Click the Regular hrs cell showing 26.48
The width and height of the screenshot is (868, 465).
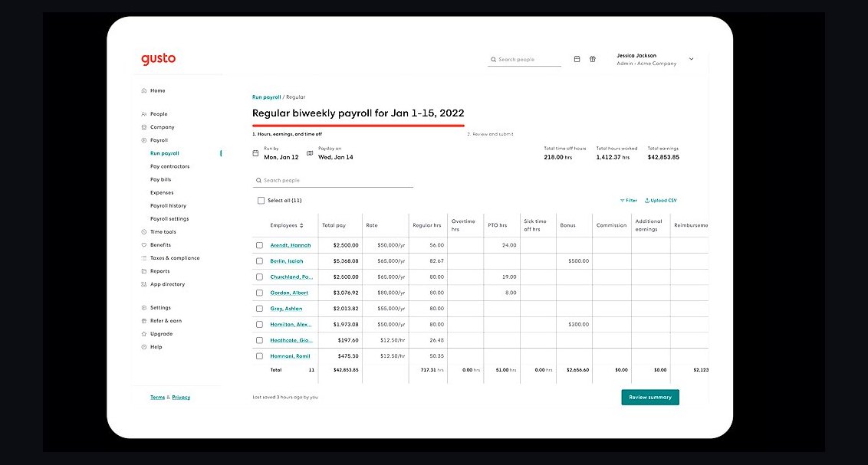pos(427,340)
